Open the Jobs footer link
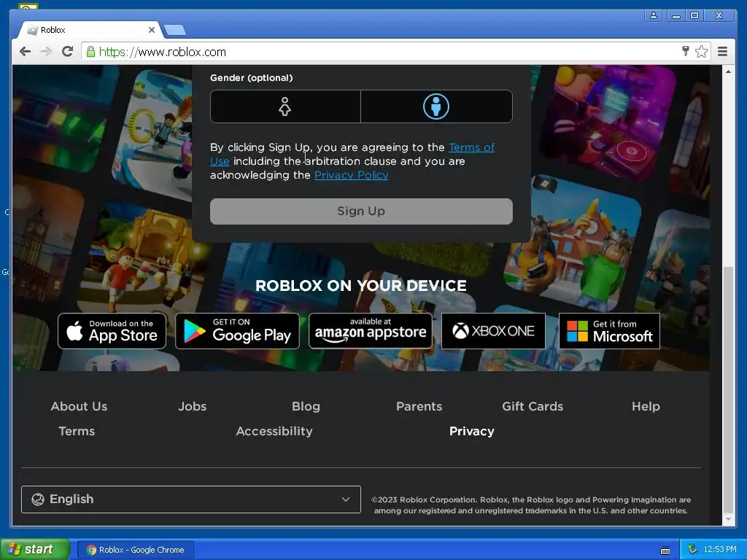The height and width of the screenshot is (560, 747). (x=193, y=406)
